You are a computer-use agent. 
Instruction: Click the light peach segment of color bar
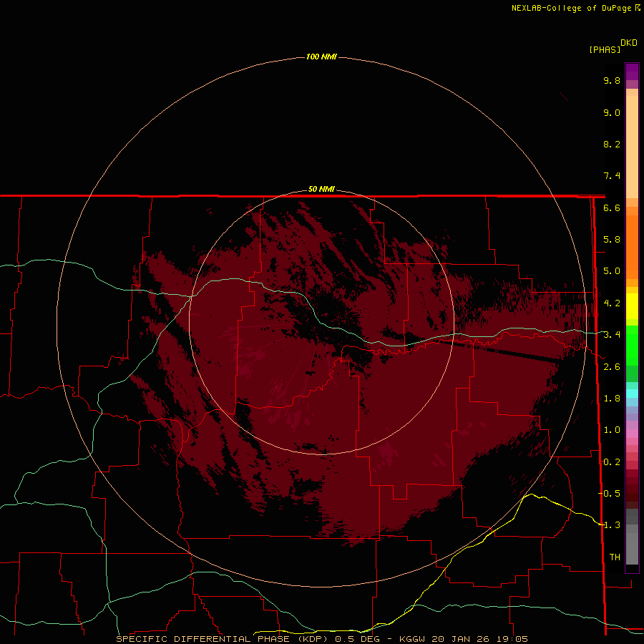(x=632, y=147)
